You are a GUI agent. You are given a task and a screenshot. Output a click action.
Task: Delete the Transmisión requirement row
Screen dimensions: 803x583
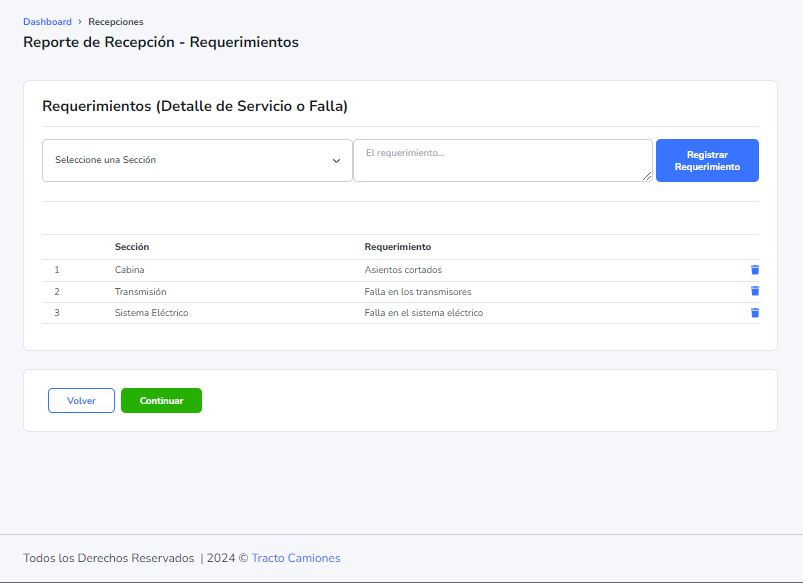(x=754, y=291)
